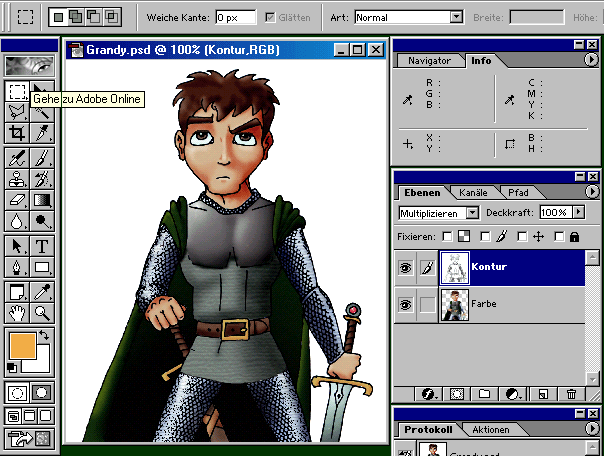The height and width of the screenshot is (456, 604).
Task: Switch to the Protokoll tab
Action: pos(428,430)
